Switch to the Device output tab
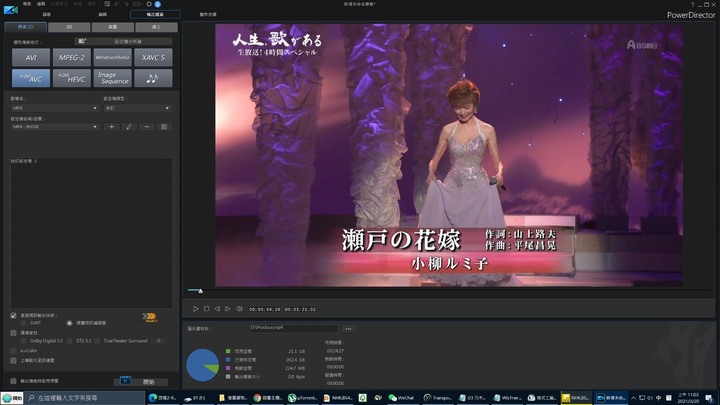This screenshot has height=405, width=720. coord(112,27)
